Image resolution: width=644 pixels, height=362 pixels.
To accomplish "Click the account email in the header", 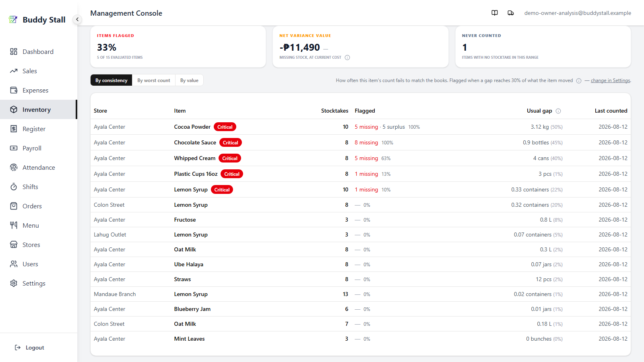I will click(x=578, y=13).
